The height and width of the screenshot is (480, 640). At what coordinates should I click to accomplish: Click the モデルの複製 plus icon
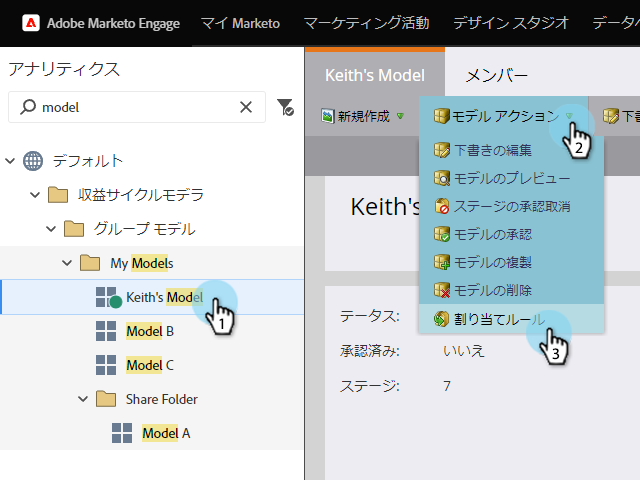(442, 262)
